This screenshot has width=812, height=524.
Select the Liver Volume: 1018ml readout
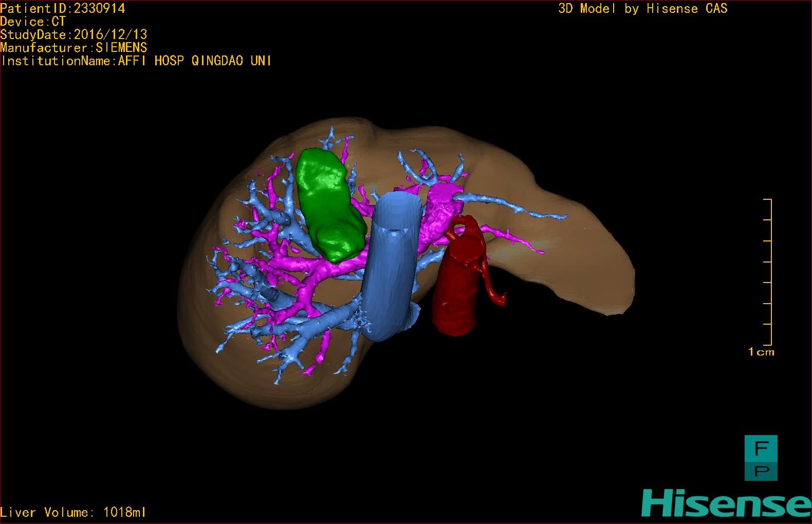tap(73, 512)
